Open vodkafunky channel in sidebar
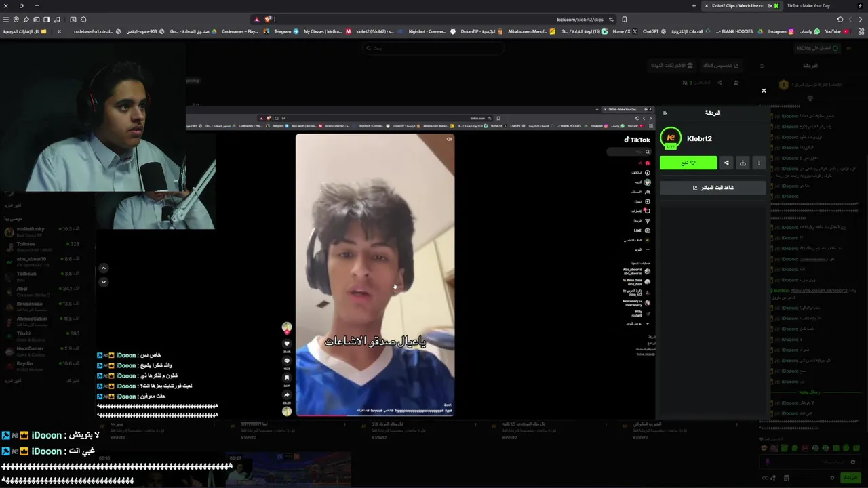 pos(42,232)
